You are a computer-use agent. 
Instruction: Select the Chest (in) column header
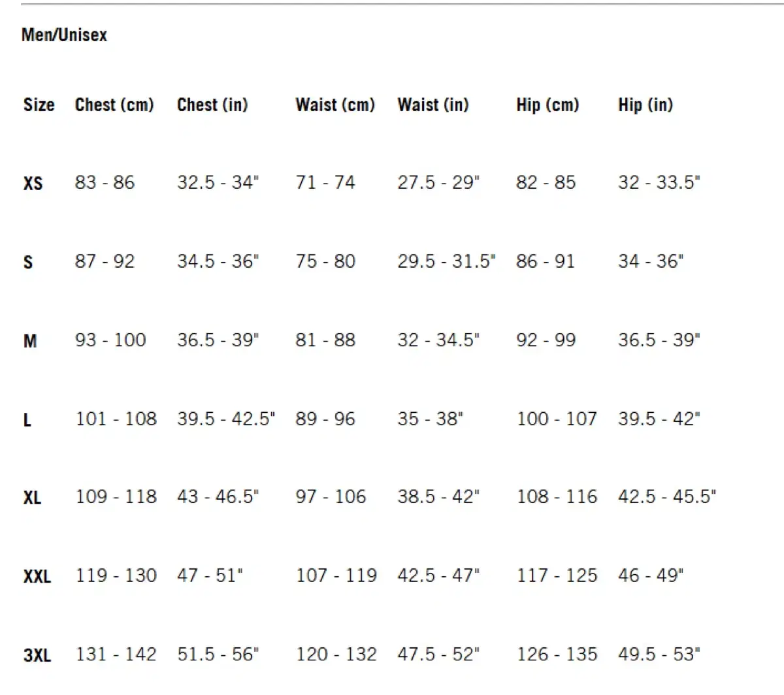[x=212, y=105]
